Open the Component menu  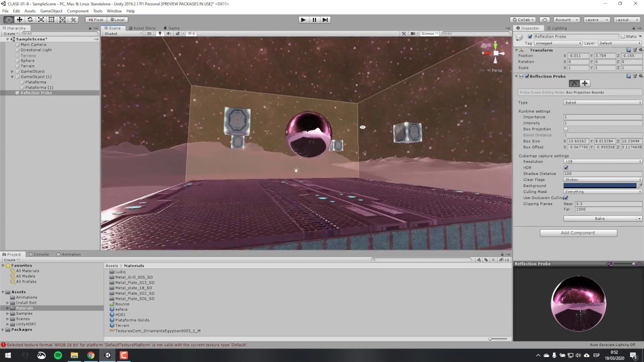pyautogui.click(x=77, y=11)
